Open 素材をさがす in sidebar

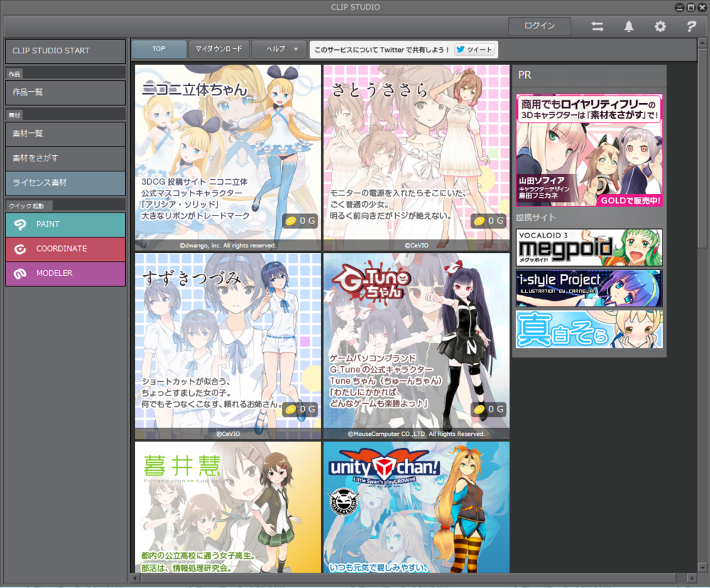(x=65, y=158)
